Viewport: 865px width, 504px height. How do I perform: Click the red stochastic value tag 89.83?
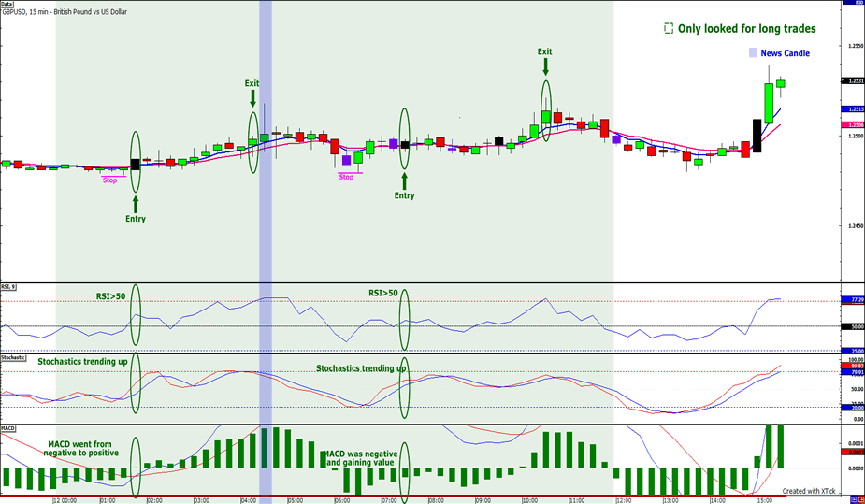click(x=853, y=366)
